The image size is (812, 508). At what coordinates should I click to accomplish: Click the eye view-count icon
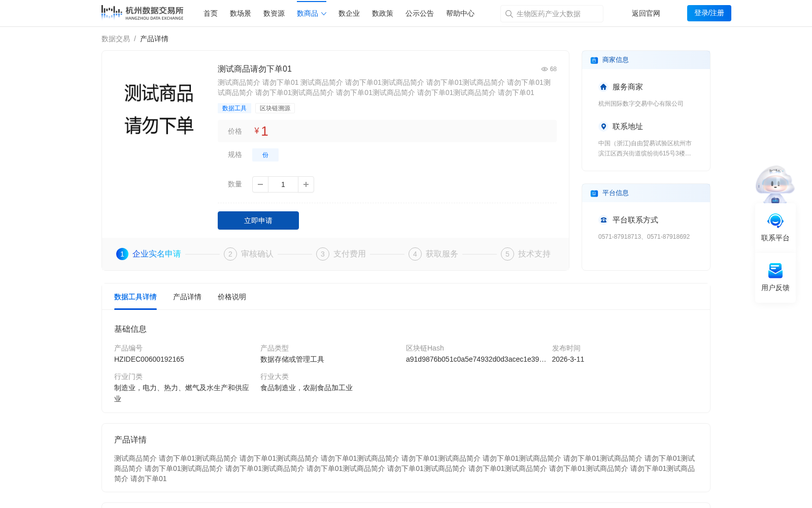coord(545,69)
